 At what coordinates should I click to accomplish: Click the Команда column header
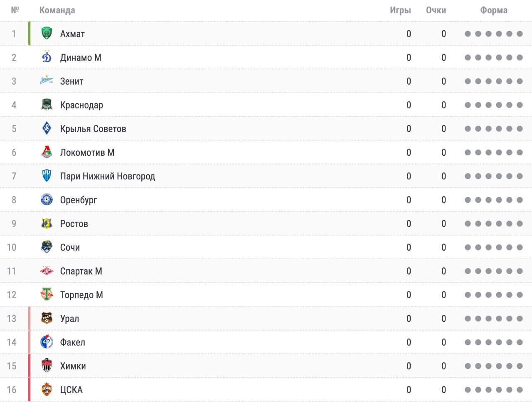coord(57,10)
